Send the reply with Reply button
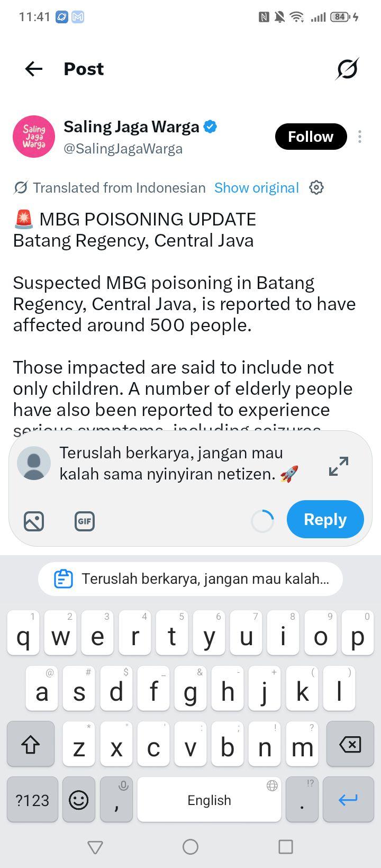 tap(325, 519)
